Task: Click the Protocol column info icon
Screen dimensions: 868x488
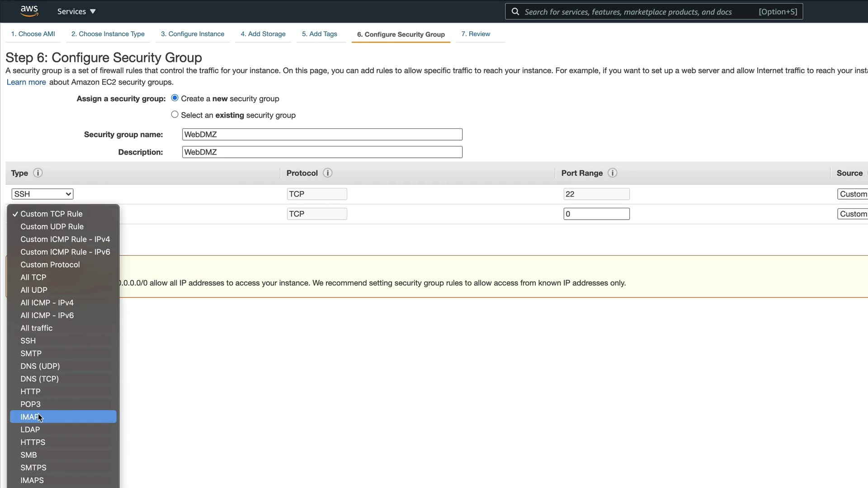Action: [328, 173]
